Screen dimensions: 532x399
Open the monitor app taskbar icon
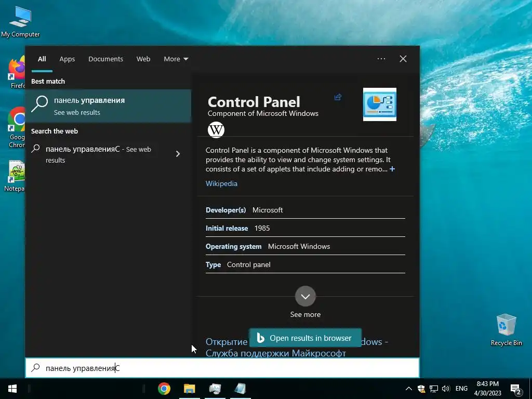point(215,389)
